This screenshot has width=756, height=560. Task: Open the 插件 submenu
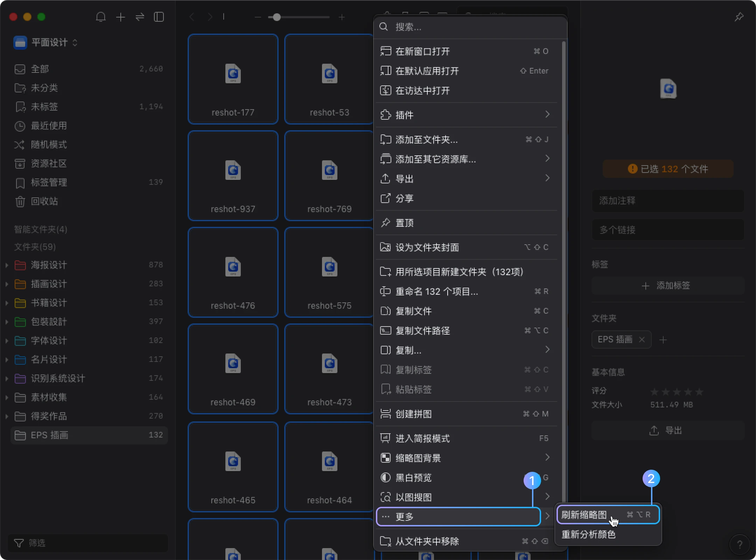[x=467, y=115]
